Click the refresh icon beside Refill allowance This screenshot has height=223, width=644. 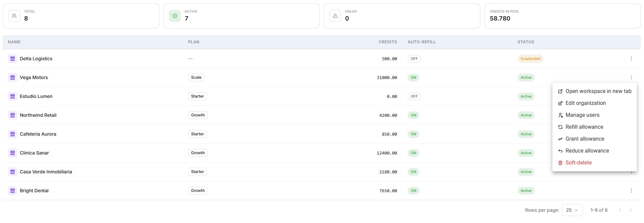pyautogui.click(x=560, y=127)
